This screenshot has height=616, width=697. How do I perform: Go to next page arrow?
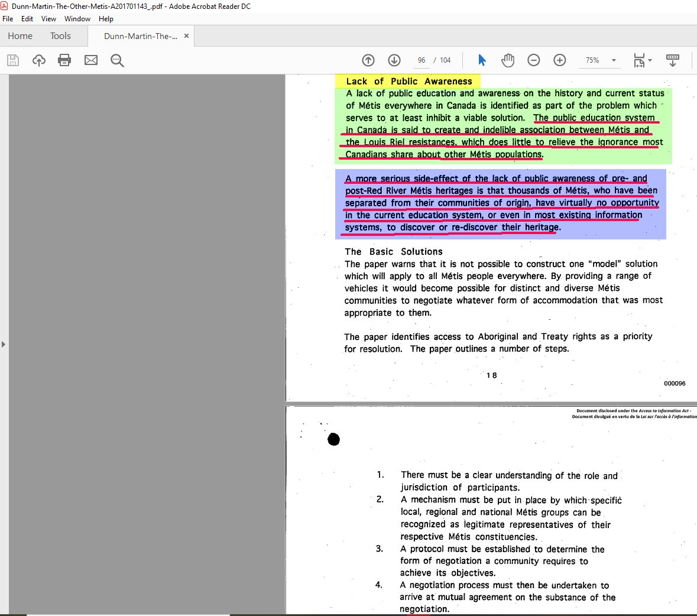point(394,60)
